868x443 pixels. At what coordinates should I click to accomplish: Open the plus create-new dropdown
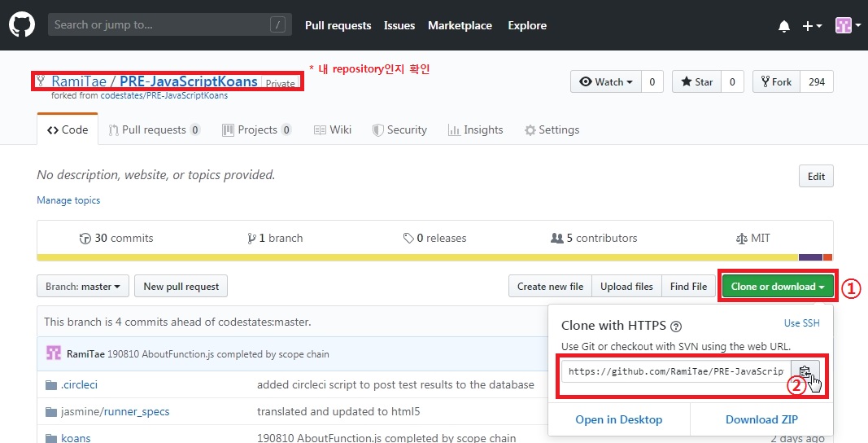pyautogui.click(x=812, y=25)
